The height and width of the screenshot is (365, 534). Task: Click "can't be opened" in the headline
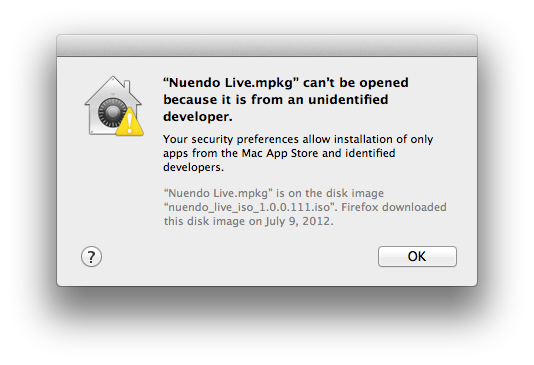click(356, 83)
